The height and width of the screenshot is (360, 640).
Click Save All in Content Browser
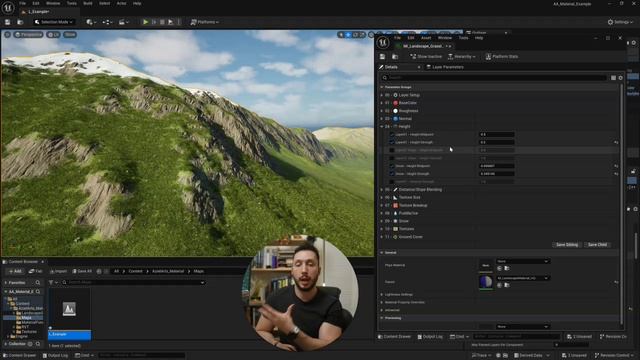[x=82, y=271]
